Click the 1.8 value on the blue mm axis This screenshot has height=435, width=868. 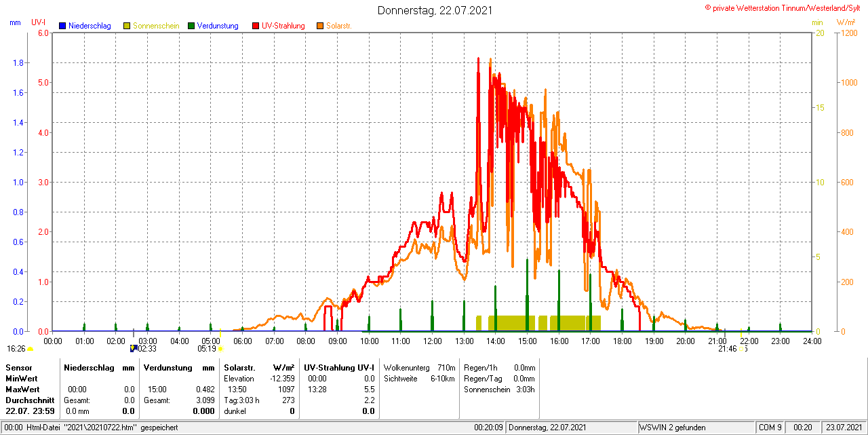click(19, 63)
